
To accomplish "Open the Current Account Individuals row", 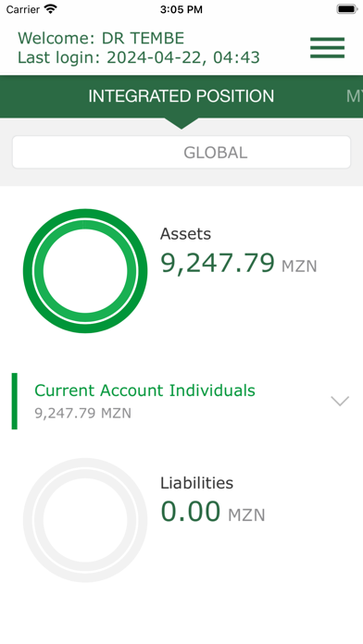I will coord(181,401).
